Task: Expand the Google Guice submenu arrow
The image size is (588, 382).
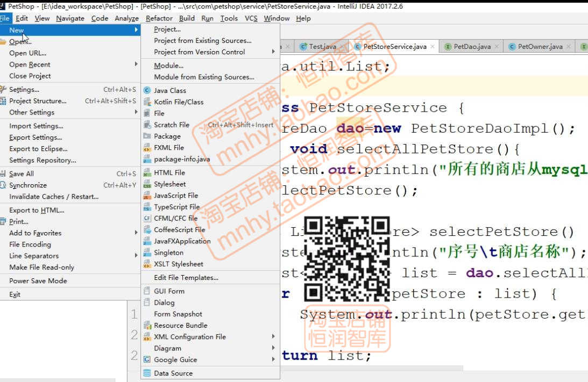Action: click(273, 359)
